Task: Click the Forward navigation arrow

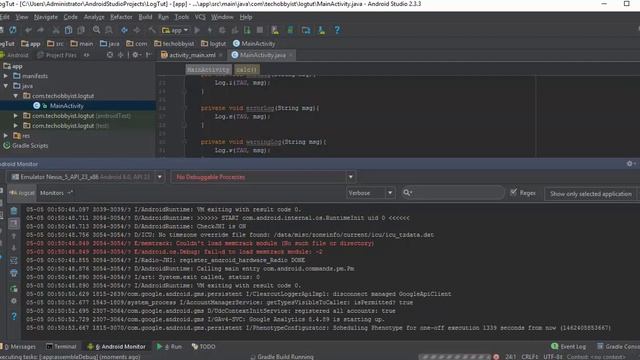Action: [x=137, y=30]
